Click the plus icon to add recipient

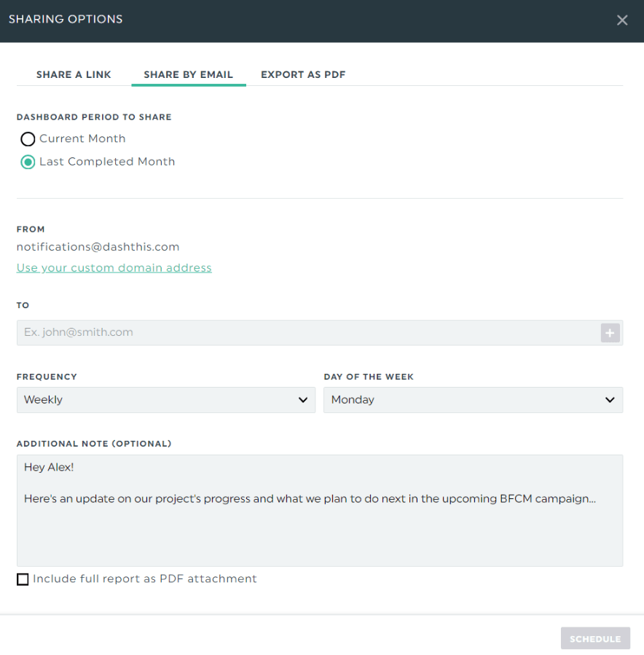(x=610, y=333)
